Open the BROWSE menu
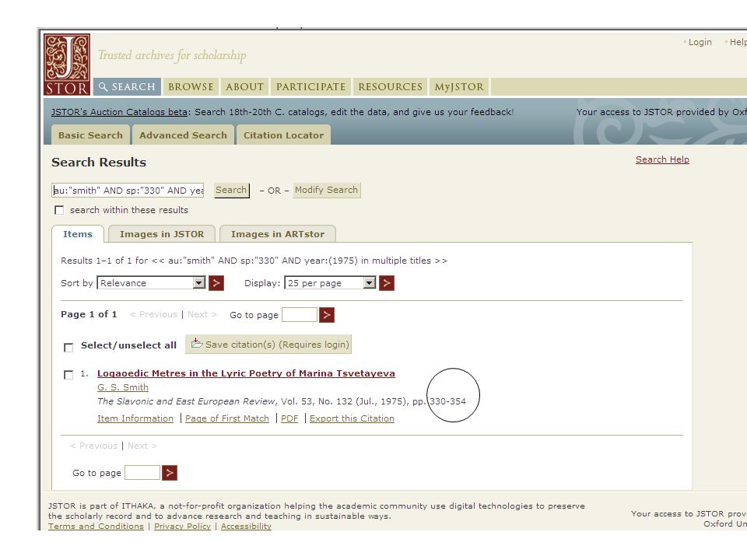 (191, 86)
